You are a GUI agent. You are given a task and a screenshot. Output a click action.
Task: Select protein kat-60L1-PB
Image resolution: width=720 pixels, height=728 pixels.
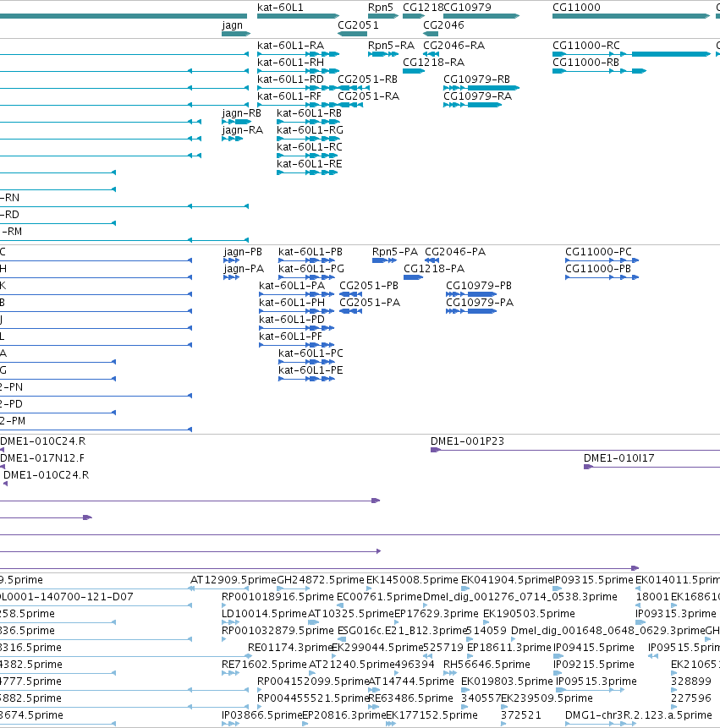pos(306,260)
